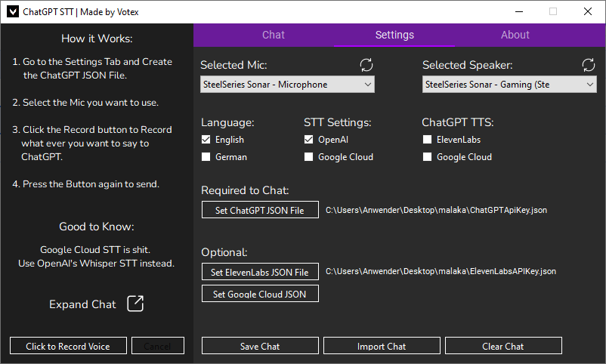Open the Selected Speaker dropdown
The width and height of the screenshot is (606, 364).
509,85
